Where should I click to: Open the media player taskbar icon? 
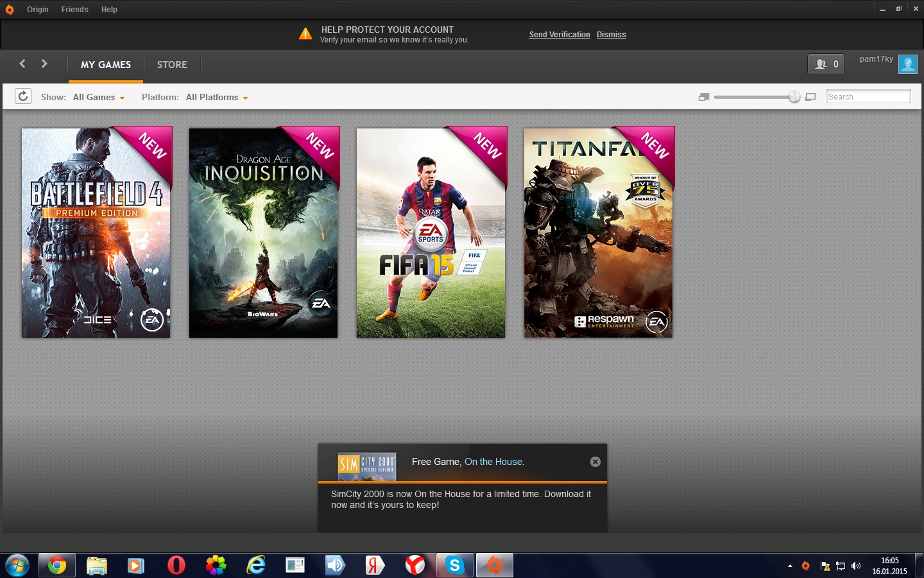[136, 566]
